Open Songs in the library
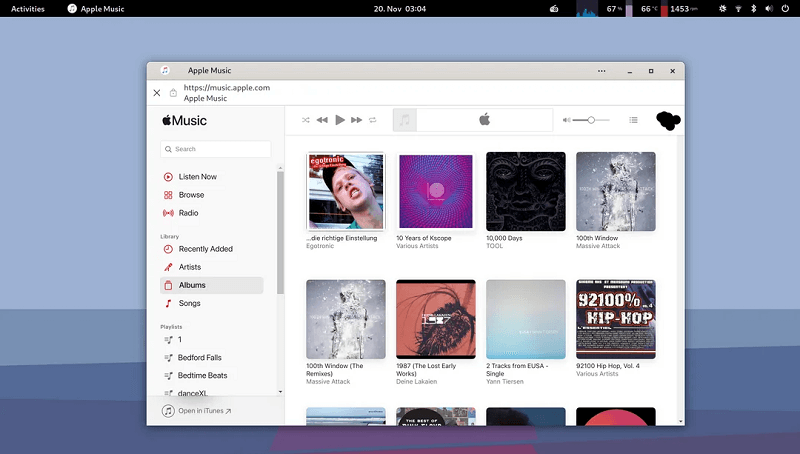800x454 pixels. pyautogui.click(x=189, y=303)
